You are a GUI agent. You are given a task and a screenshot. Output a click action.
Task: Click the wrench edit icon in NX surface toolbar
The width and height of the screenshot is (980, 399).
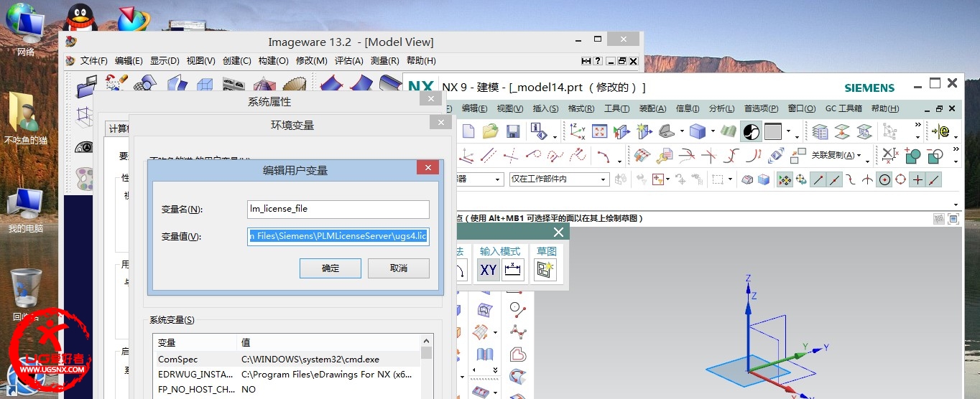664,155
